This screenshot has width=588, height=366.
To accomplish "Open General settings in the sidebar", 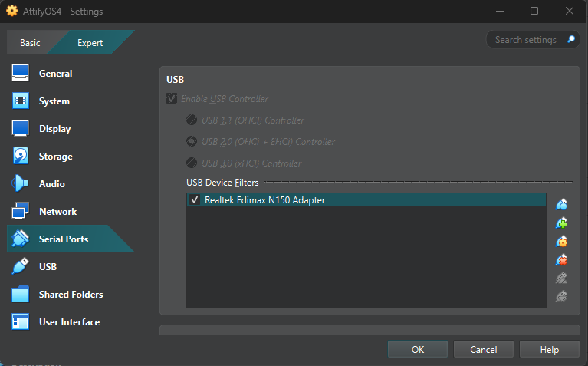I will click(x=55, y=74).
